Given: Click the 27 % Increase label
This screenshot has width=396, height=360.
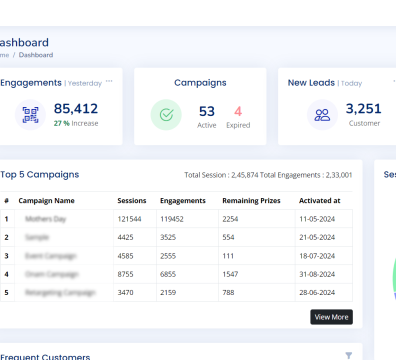Looking at the screenshot, I should pos(76,123).
